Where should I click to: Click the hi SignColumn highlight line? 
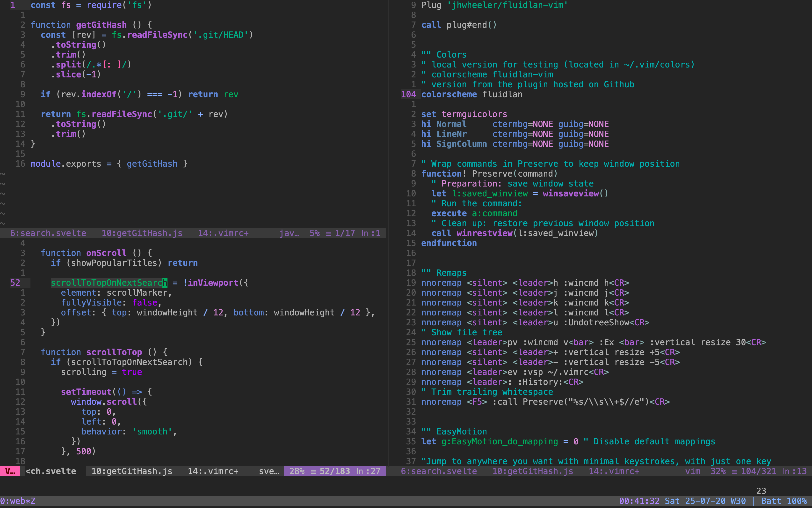[x=515, y=144]
